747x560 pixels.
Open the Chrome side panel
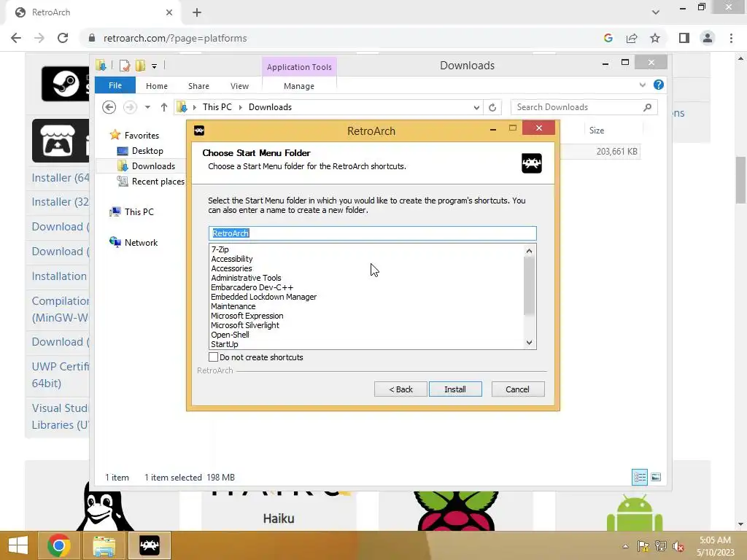[684, 38]
